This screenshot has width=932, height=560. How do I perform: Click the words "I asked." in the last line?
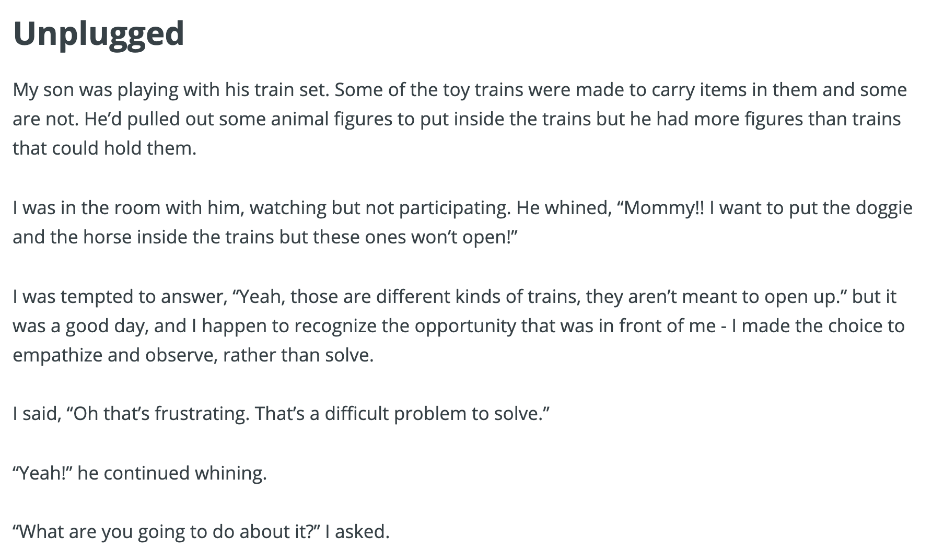coord(357,532)
